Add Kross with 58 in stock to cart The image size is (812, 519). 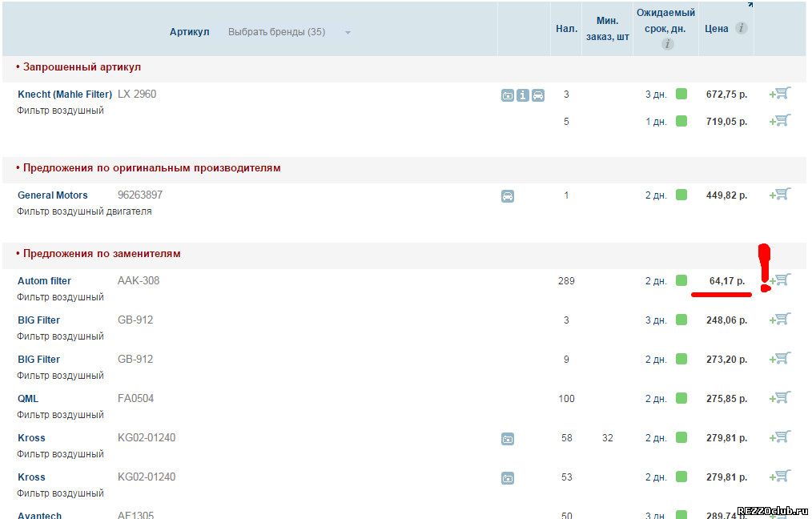coord(780,437)
